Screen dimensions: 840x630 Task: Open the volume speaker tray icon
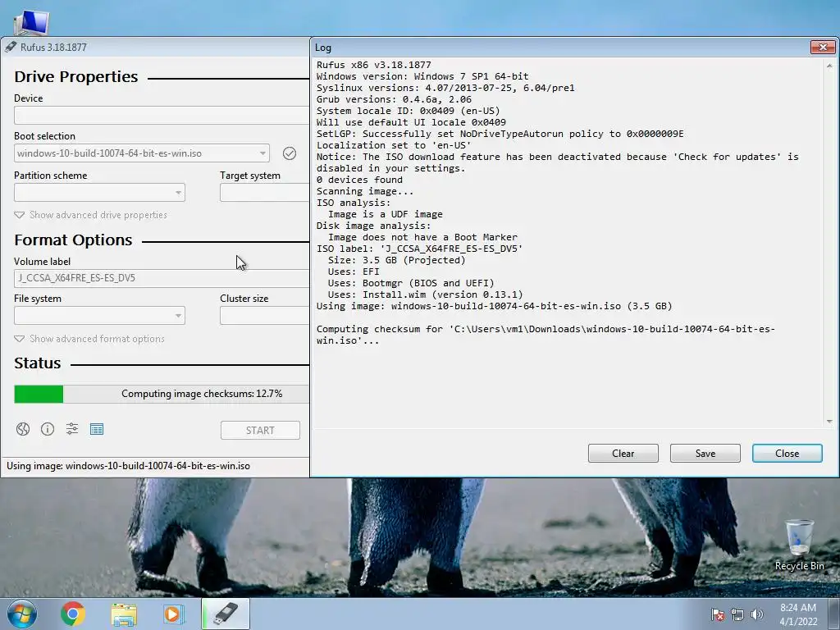click(x=757, y=614)
